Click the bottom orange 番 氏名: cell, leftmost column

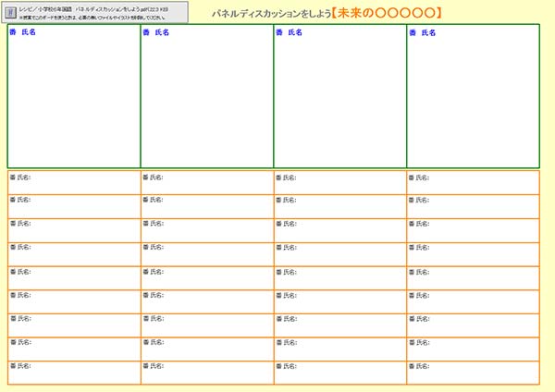(74, 373)
